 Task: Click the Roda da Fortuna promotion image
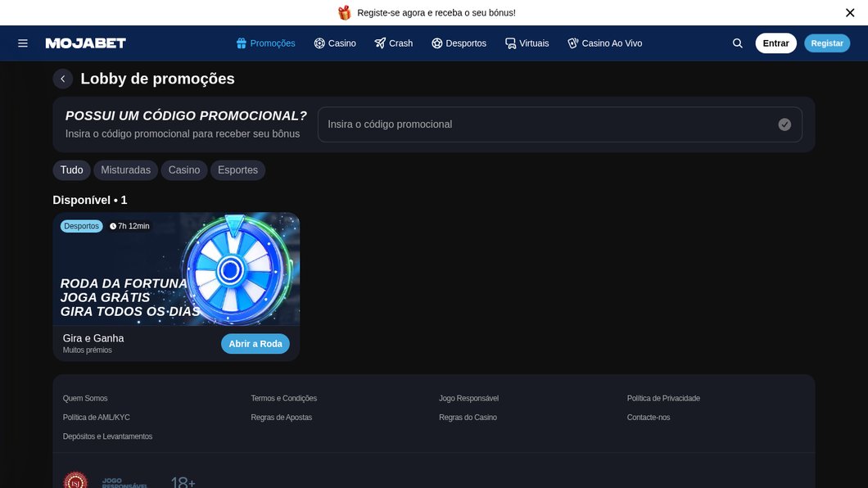[x=177, y=269]
